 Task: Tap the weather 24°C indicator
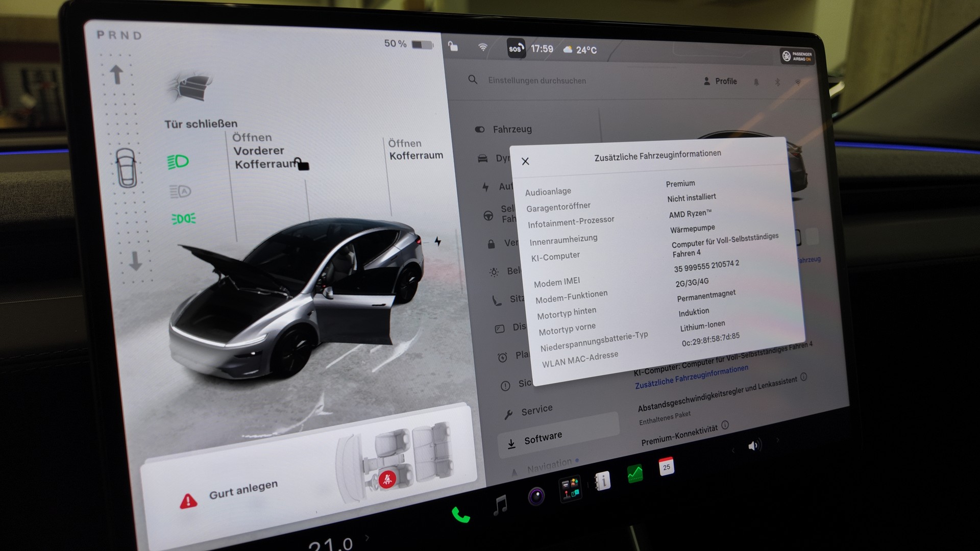580,50
